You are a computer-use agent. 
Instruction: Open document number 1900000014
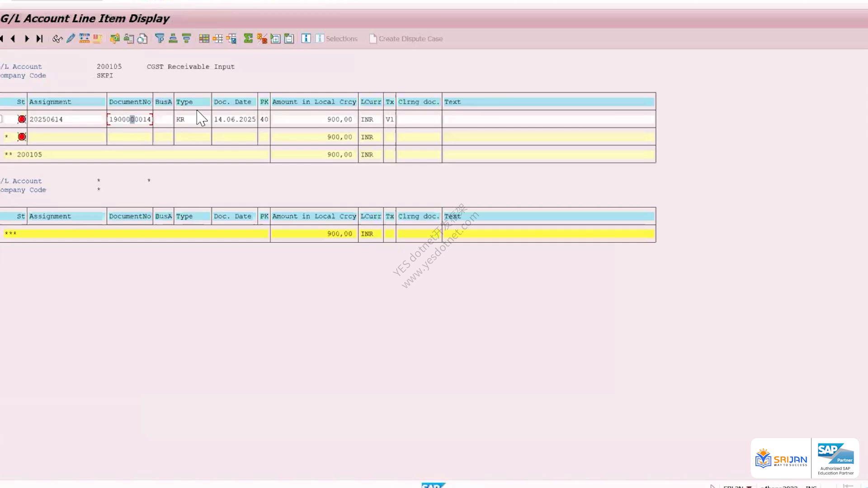coord(130,120)
